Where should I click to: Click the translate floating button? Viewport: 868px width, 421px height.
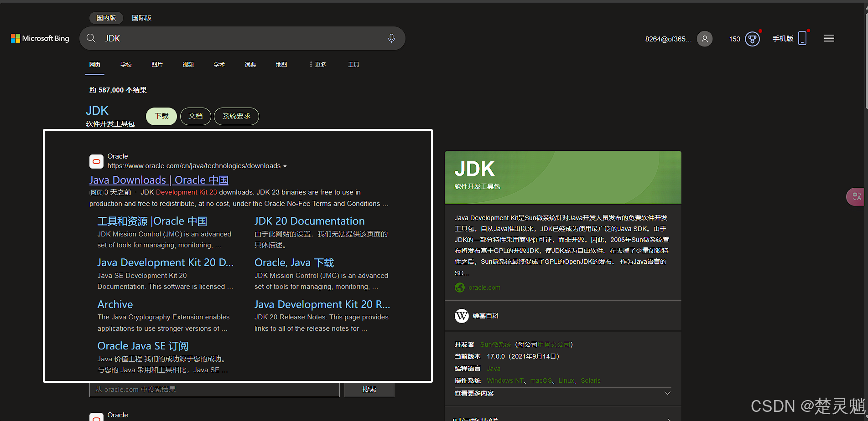coord(857,197)
